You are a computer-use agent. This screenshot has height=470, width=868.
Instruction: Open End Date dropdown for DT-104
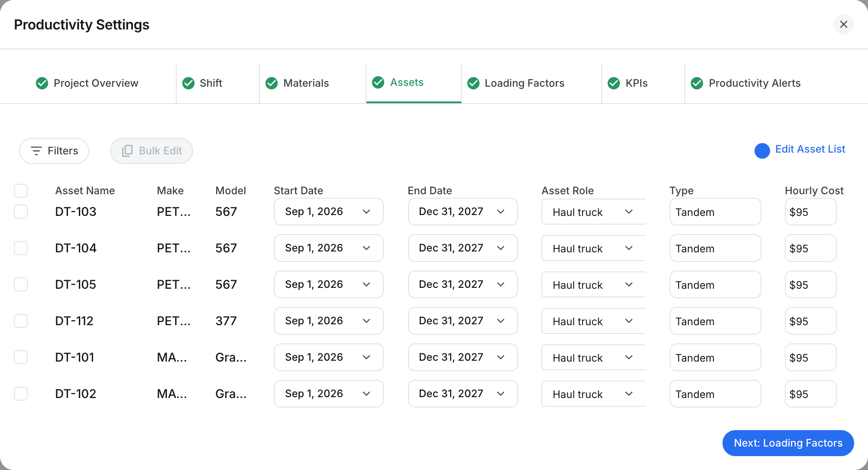click(x=463, y=248)
